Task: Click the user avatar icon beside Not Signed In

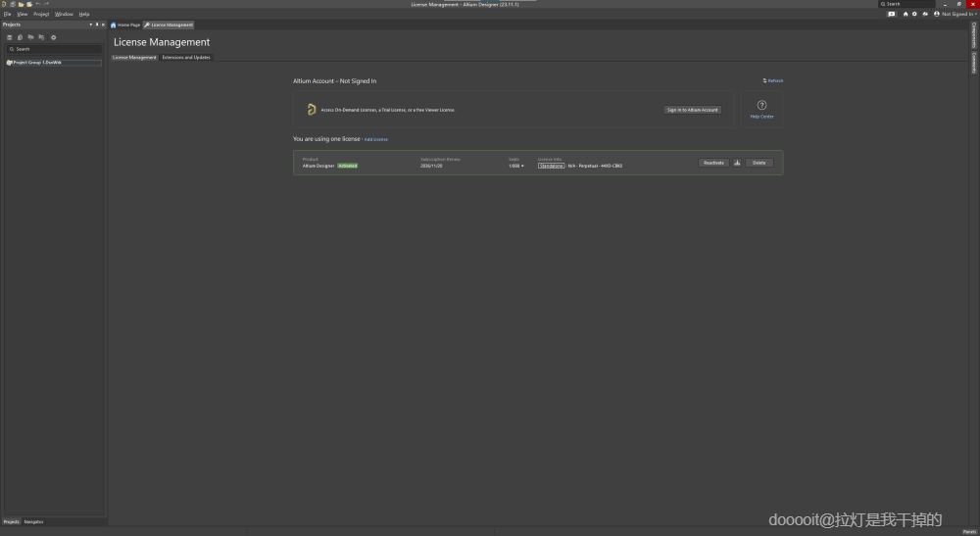Action: tap(936, 14)
